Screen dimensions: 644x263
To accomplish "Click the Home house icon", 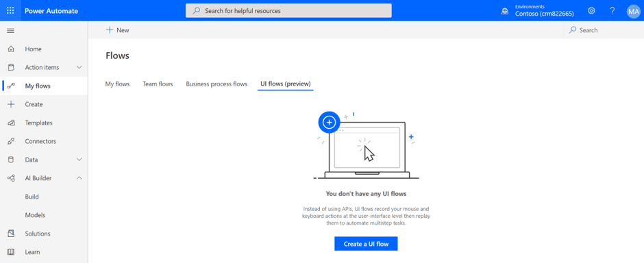I will 11,49.
